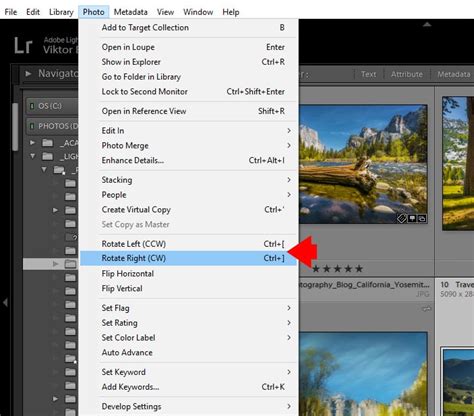Click the develop adjustments badge on Yosemite thumbnail

coord(422,219)
